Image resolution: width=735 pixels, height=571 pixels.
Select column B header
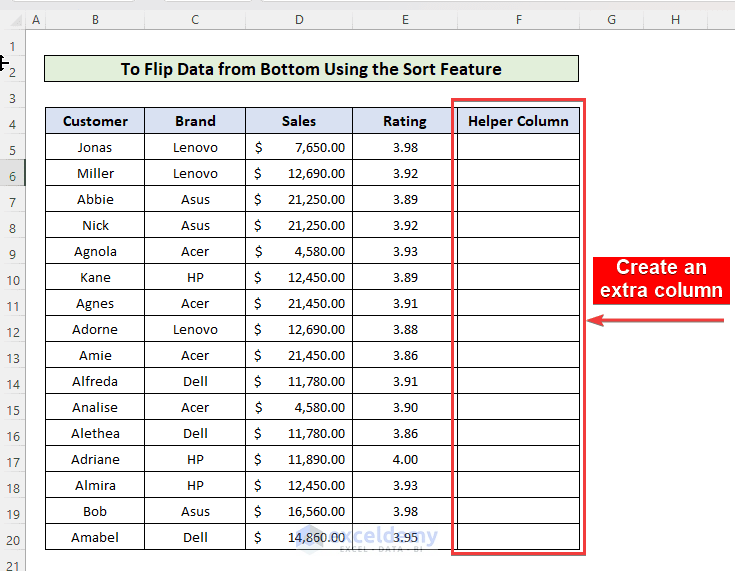pos(95,20)
